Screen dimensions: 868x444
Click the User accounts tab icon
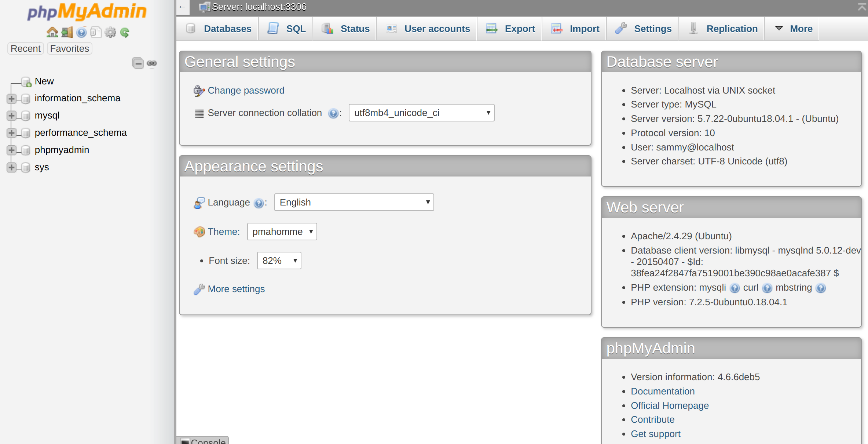click(392, 28)
